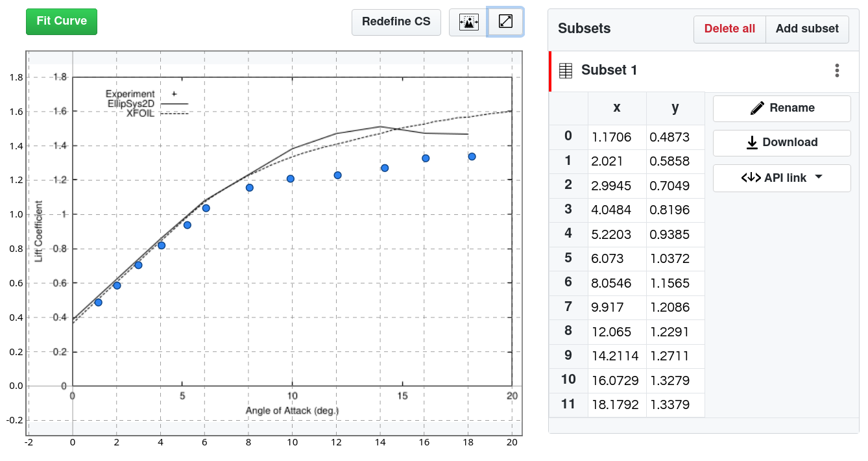Click the green Fit Curve button

point(62,21)
